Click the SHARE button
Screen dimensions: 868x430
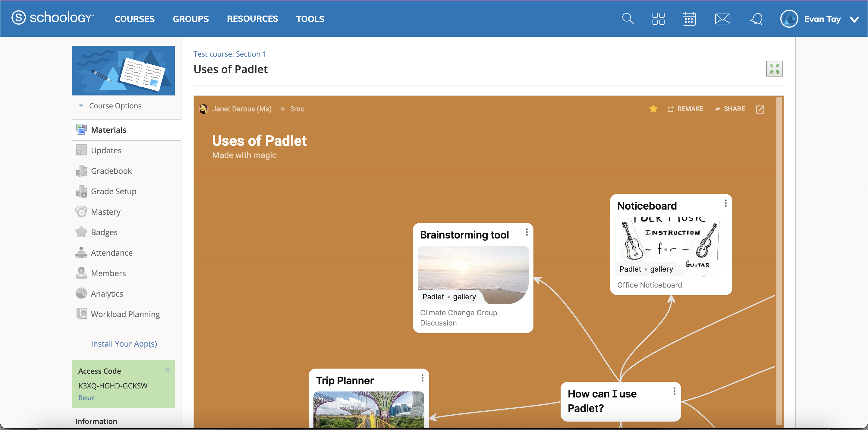pos(730,109)
